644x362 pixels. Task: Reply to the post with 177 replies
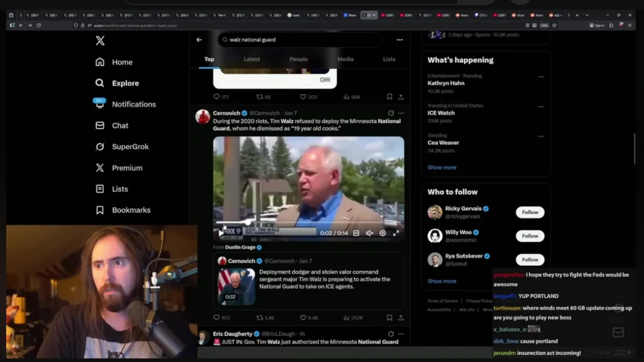coord(221,97)
